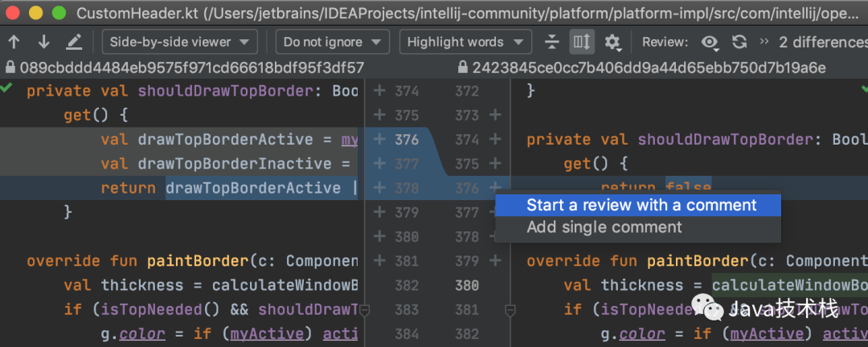868x347 pixels.
Task: Click right gutter line number 380
Action: (467, 285)
